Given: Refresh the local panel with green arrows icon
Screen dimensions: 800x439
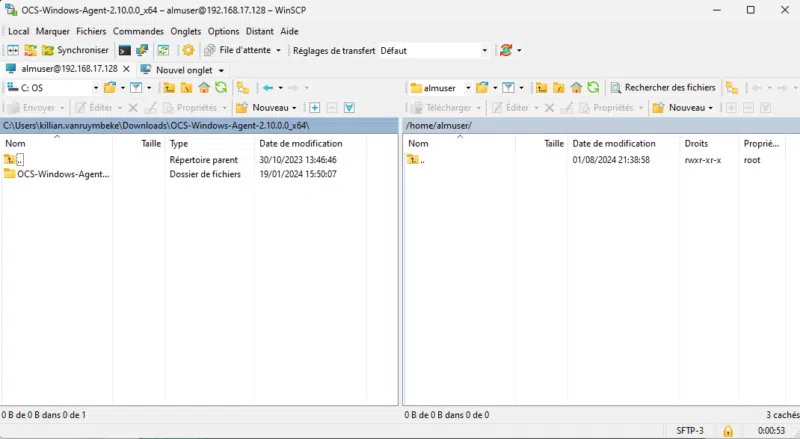Looking at the screenshot, I should [221, 88].
